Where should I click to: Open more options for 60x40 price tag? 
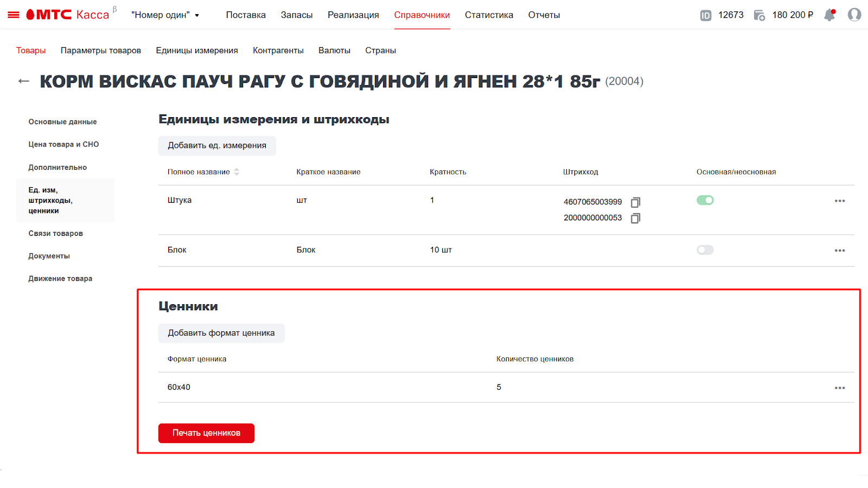(840, 388)
